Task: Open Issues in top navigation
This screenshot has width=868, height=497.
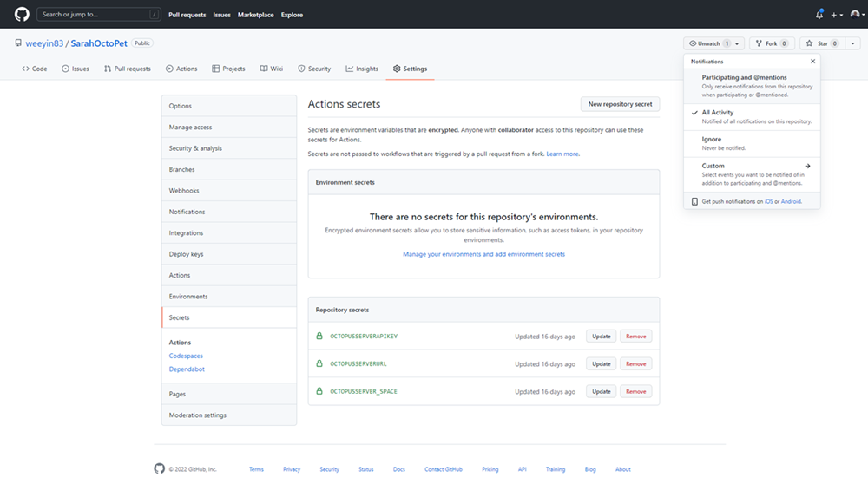Action: click(221, 15)
